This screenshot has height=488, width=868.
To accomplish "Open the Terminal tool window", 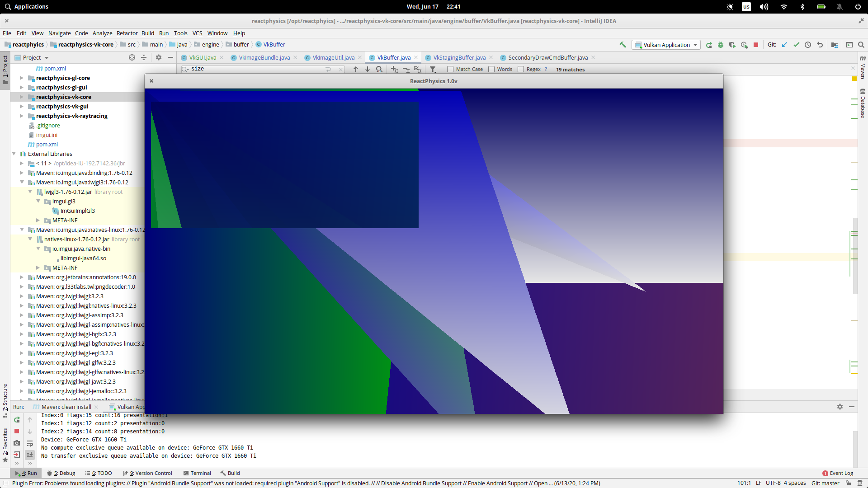I will click(x=198, y=473).
